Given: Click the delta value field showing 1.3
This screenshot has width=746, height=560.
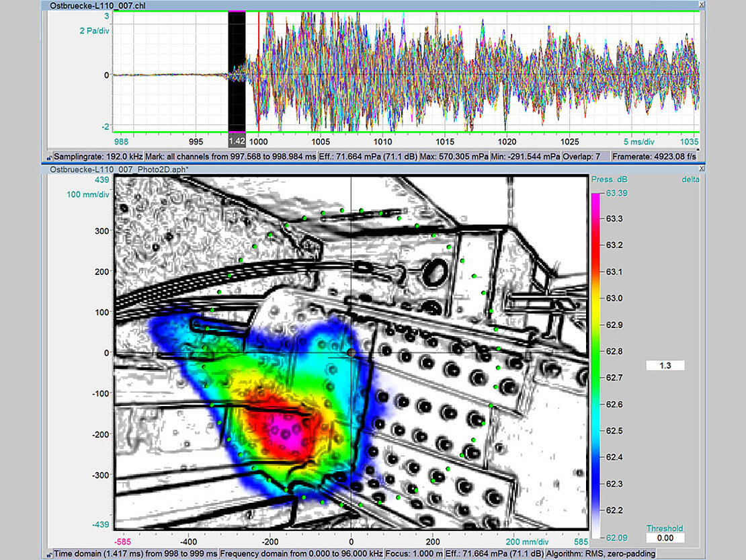Looking at the screenshot, I should 665,366.
